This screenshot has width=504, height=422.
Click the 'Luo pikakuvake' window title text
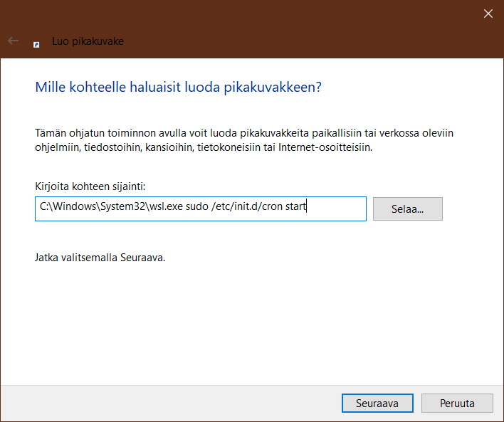[88, 41]
